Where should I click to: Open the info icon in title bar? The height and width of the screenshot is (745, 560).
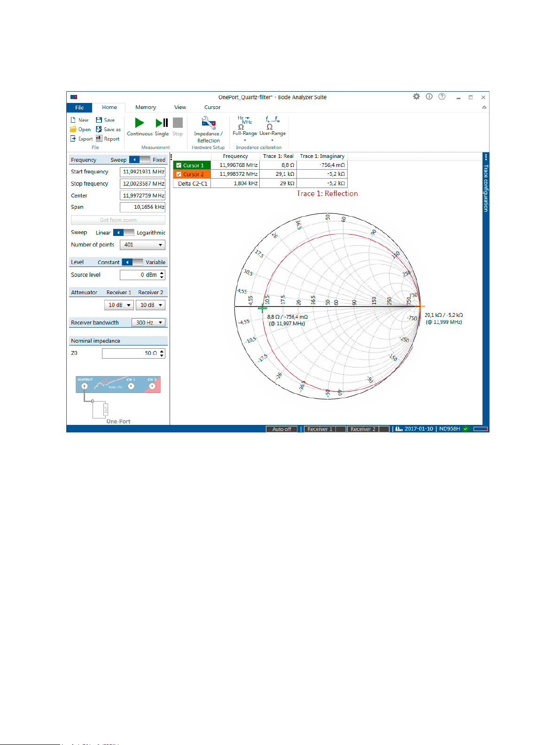[429, 96]
